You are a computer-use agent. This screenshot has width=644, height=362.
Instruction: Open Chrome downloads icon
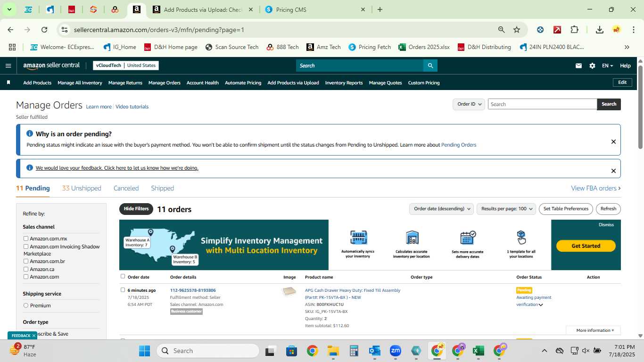pyautogui.click(x=599, y=30)
